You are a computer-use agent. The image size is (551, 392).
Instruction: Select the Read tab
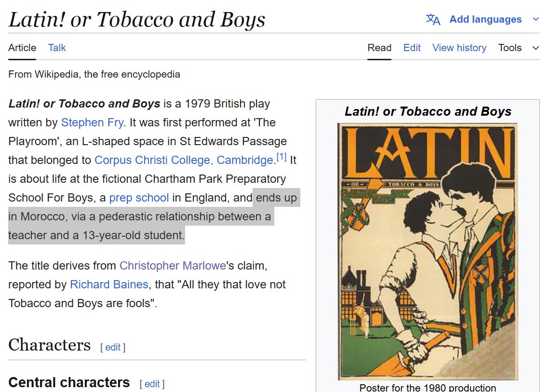click(x=379, y=48)
